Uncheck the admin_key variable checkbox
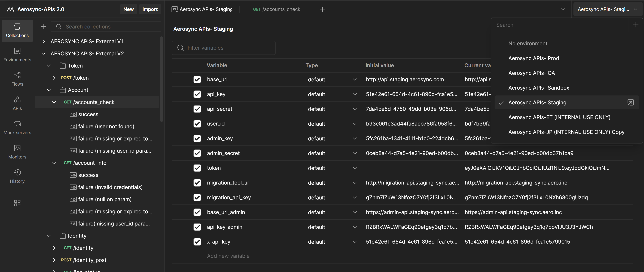This screenshot has width=644, height=272. tap(197, 138)
